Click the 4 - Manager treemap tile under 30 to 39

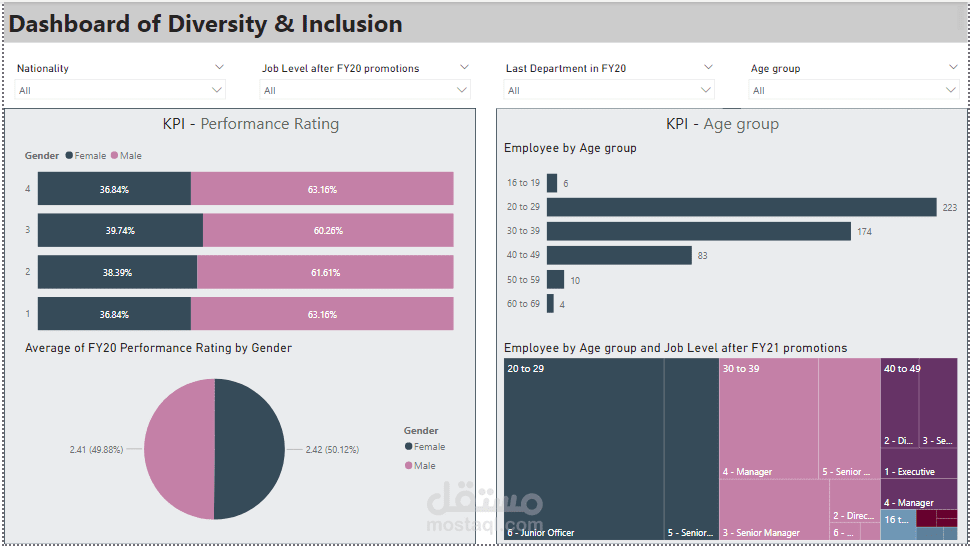coord(768,418)
